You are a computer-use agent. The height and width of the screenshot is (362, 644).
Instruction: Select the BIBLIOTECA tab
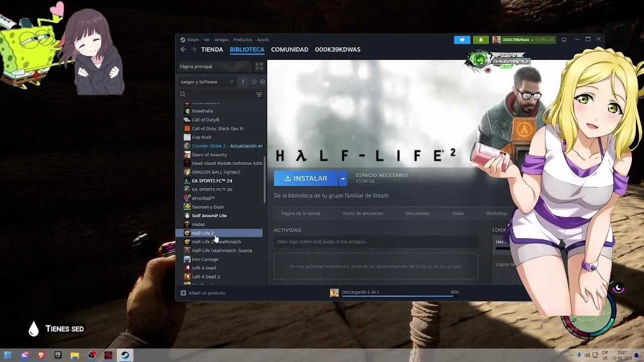click(x=247, y=49)
